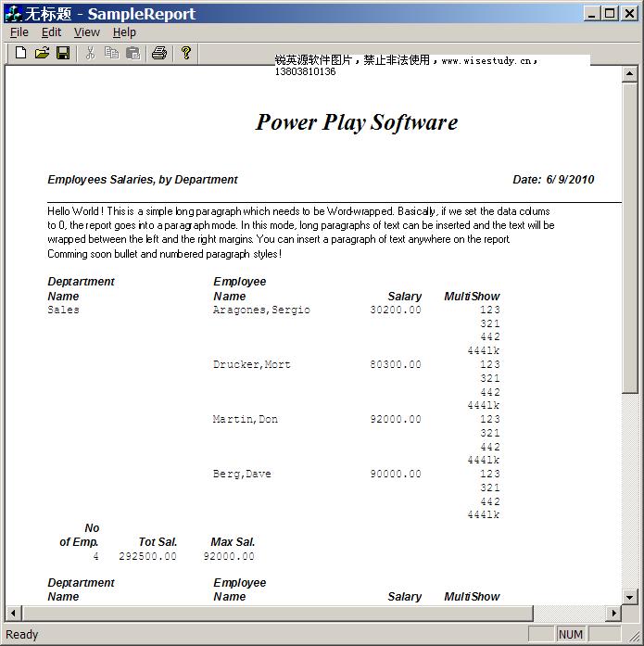Click total salary value 292500.00
Image resolution: width=644 pixels, height=646 pixels.
coord(147,557)
